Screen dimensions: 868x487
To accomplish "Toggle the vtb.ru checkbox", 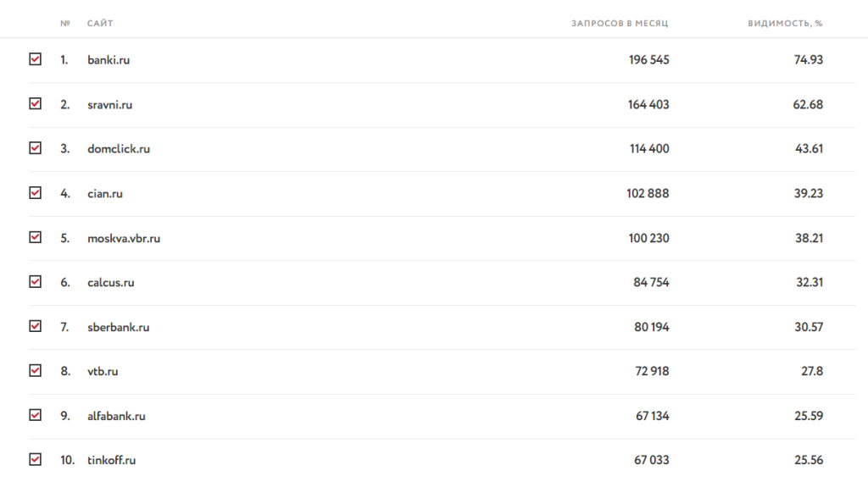I will 35,370.
